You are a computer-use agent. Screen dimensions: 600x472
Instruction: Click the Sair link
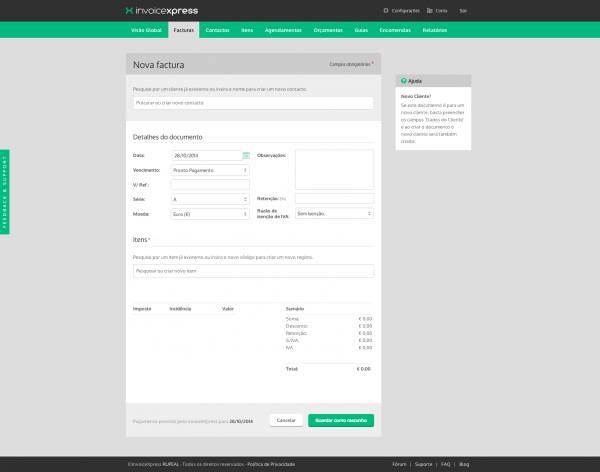pyautogui.click(x=463, y=11)
